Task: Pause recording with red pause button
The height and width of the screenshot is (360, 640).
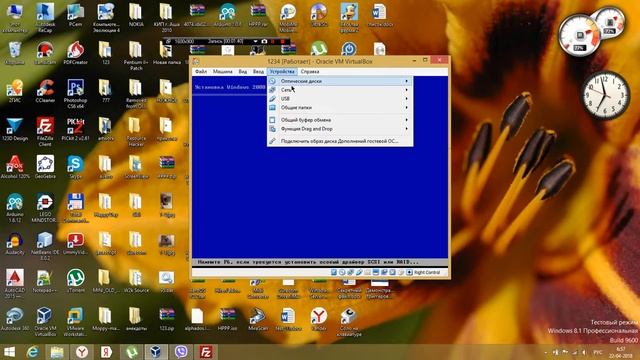Action: coord(273,41)
